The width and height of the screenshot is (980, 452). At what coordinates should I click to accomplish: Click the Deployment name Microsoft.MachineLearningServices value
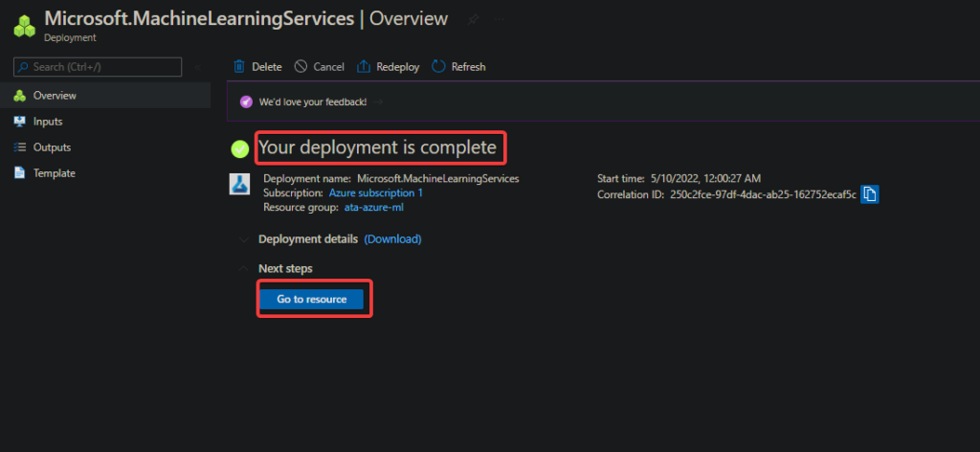(438, 178)
